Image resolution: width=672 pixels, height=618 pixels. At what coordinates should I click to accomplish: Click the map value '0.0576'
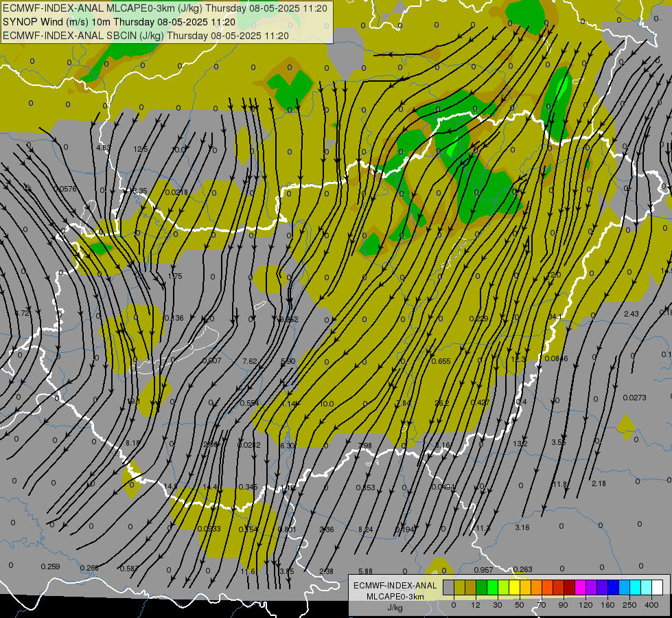65,189
